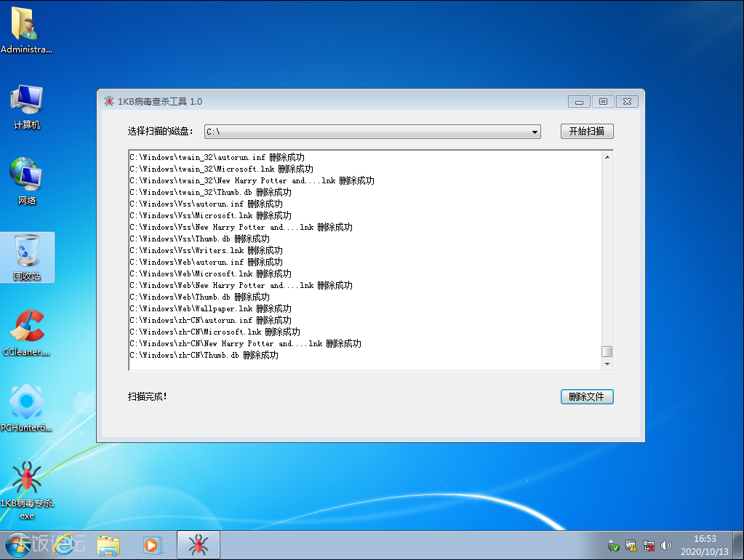Launch the PCHunter desktop shortcut
Image resolution: width=744 pixels, height=560 pixels.
click(27, 408)
